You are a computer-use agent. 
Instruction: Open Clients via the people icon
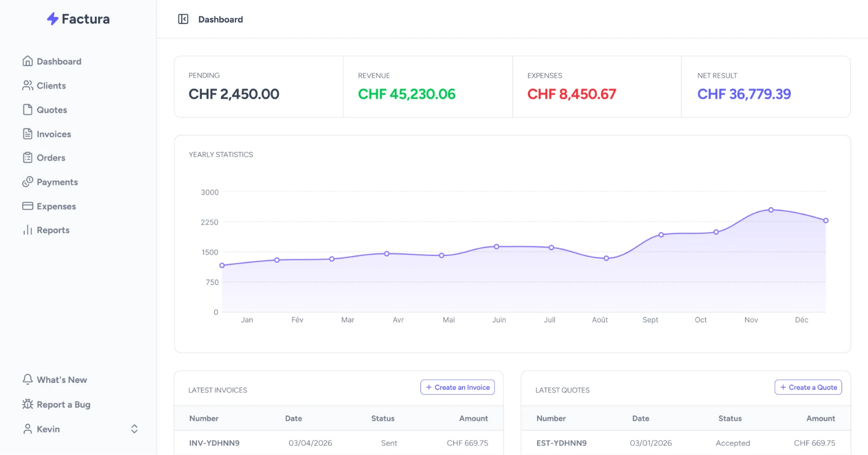point(28,86)
